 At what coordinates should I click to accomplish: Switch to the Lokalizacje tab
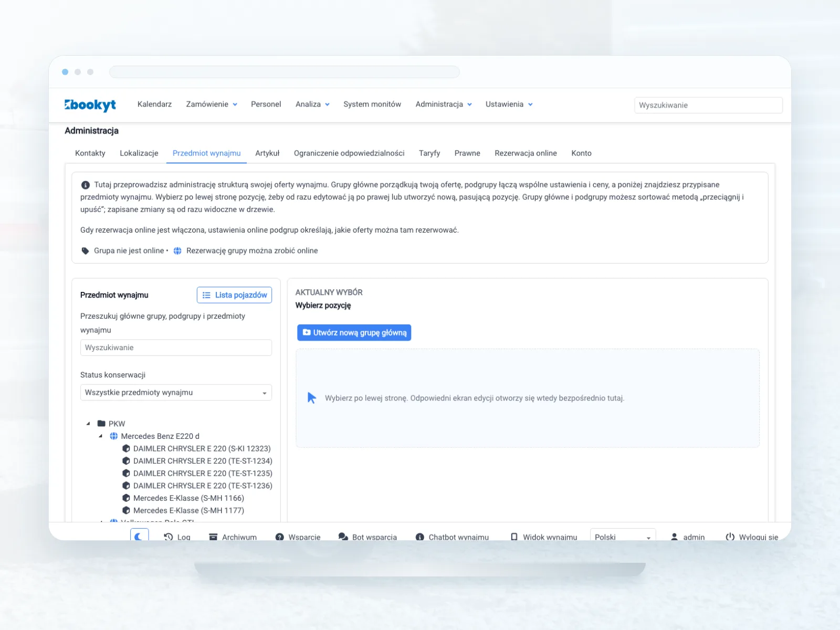[x=139, y=153]
